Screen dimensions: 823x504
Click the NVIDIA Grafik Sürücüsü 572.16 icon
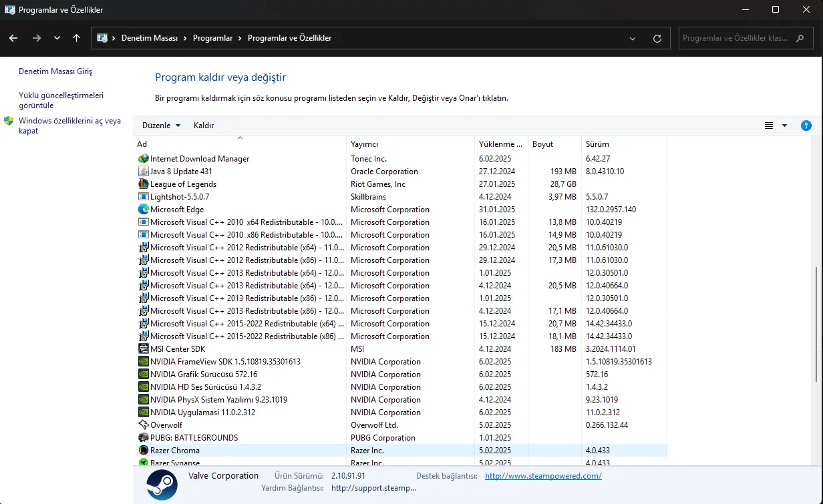pos(143,374)
